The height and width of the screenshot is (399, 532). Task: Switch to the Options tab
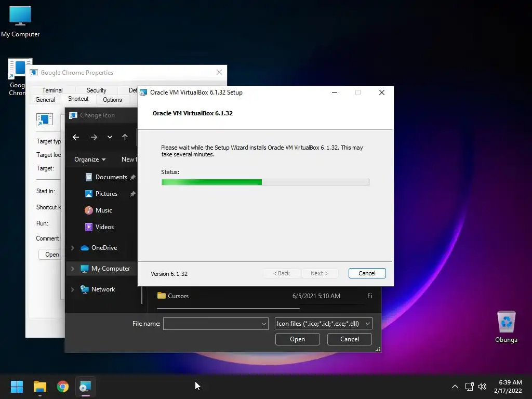[x=112, y=100]
